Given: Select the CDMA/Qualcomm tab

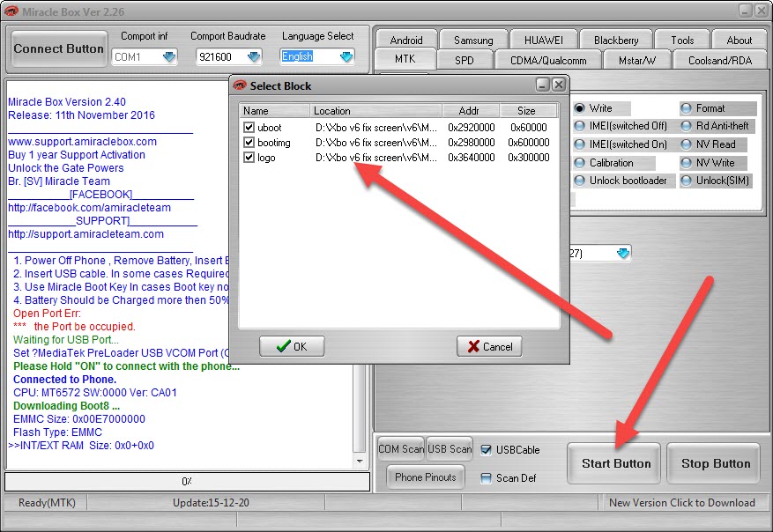Looking at the screenshot, I should 548,60.
